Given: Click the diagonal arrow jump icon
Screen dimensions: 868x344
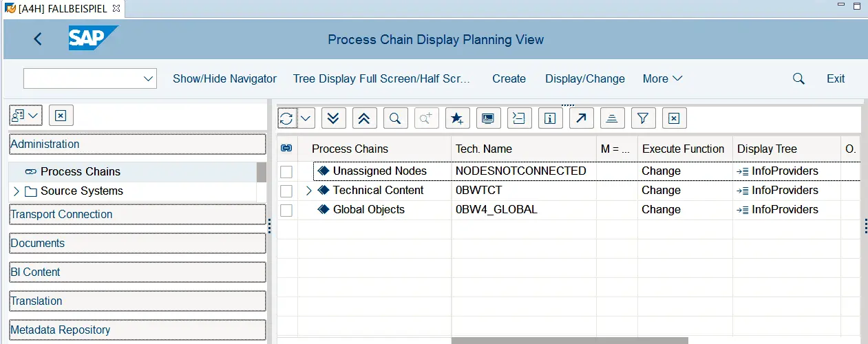Looking at the screenshot, I should coord(581,118).
